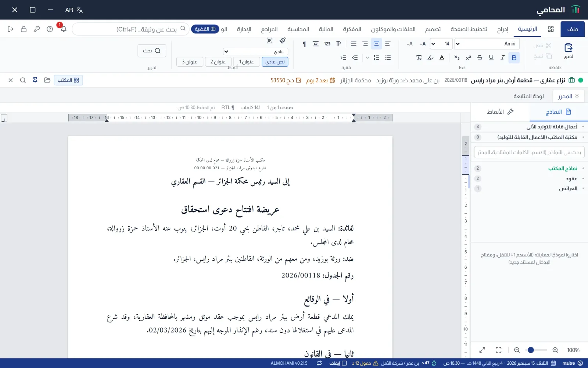This screenshot has width=588, height=368.
Task: Click the fullscreen frame icon
Action: pyautogui.click(x=499, y=350)
